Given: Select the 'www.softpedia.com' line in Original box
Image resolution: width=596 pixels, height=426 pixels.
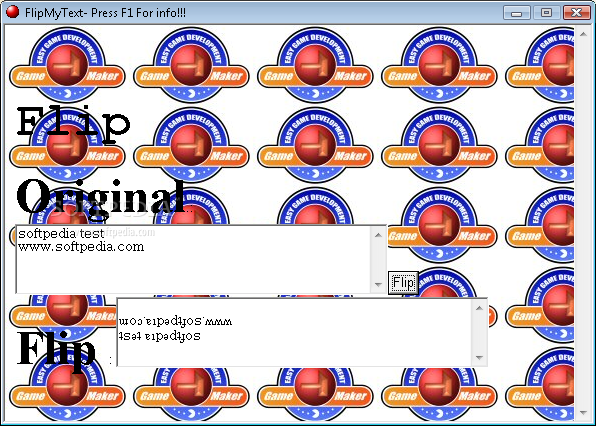Looking at the screenshot, I should [81, 247].
